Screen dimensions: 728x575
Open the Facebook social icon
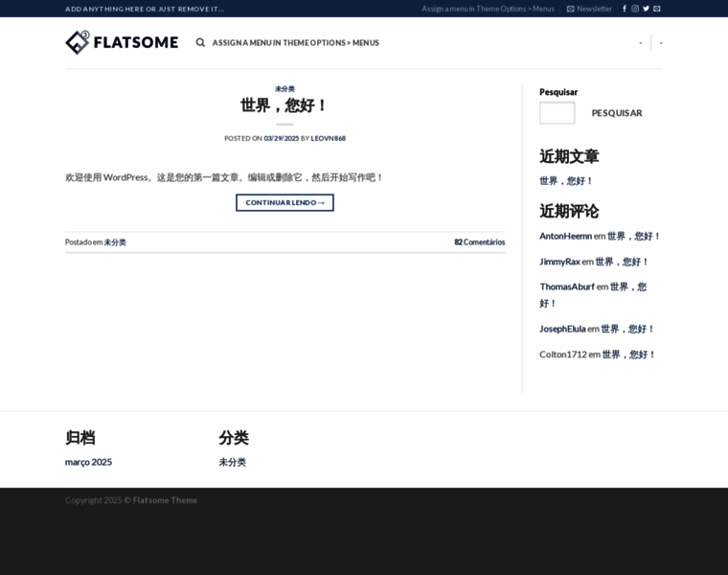pos(625,9)
